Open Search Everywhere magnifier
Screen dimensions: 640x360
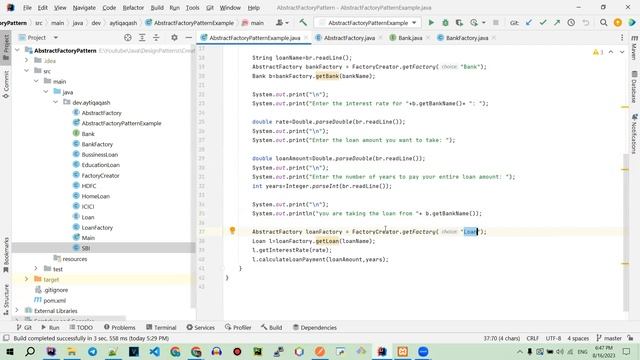coord(604,23)
